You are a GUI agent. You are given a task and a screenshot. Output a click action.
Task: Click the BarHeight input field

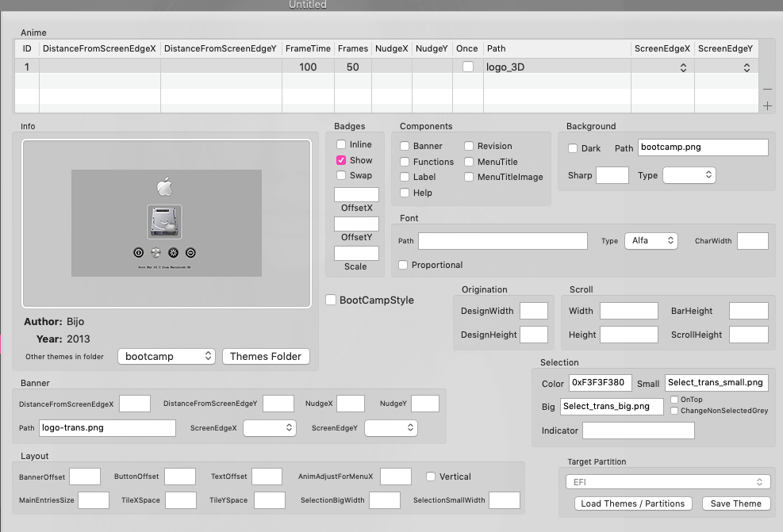(749, 311)
